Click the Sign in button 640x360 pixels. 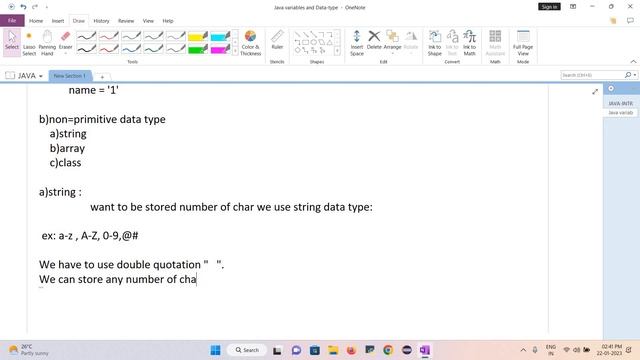coord(549,7)
